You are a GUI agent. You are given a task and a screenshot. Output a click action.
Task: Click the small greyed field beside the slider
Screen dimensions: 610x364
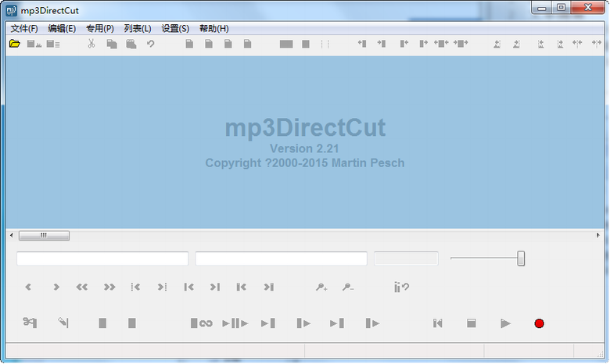[406, 259]
